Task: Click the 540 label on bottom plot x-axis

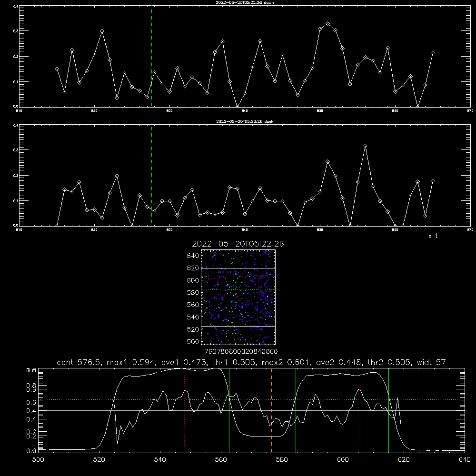Action: pyautogui.click(x=160, y=460)
